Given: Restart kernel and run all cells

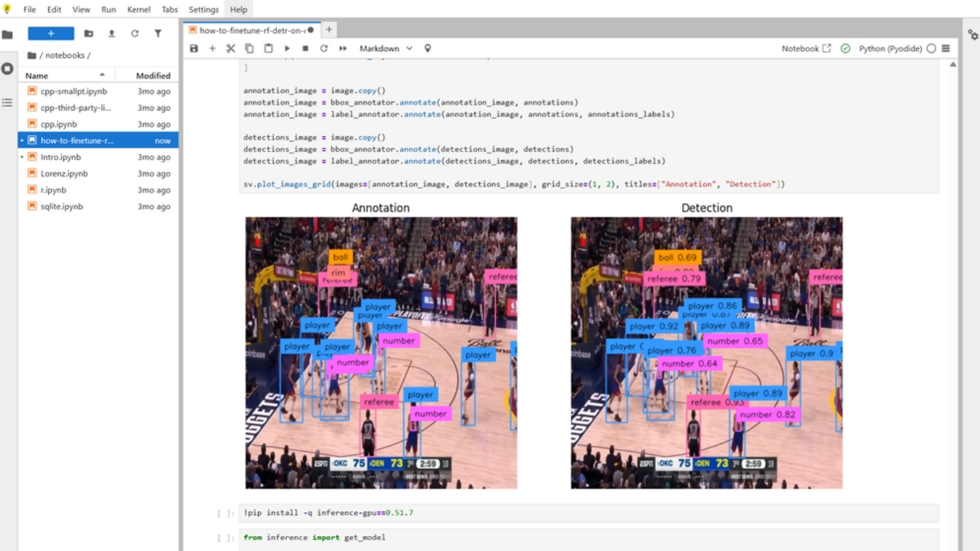Looking at the screenshot, I should [342, 48].
